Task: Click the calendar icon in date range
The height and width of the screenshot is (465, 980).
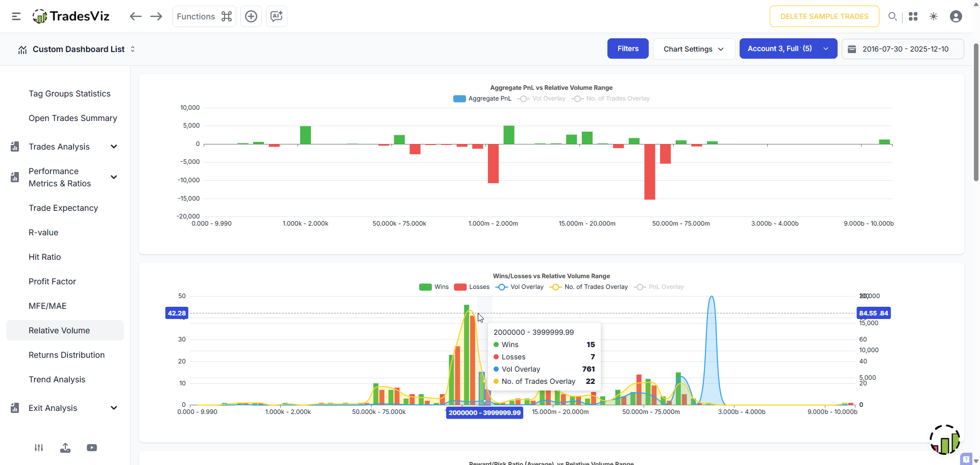Action: pos(851,49)
